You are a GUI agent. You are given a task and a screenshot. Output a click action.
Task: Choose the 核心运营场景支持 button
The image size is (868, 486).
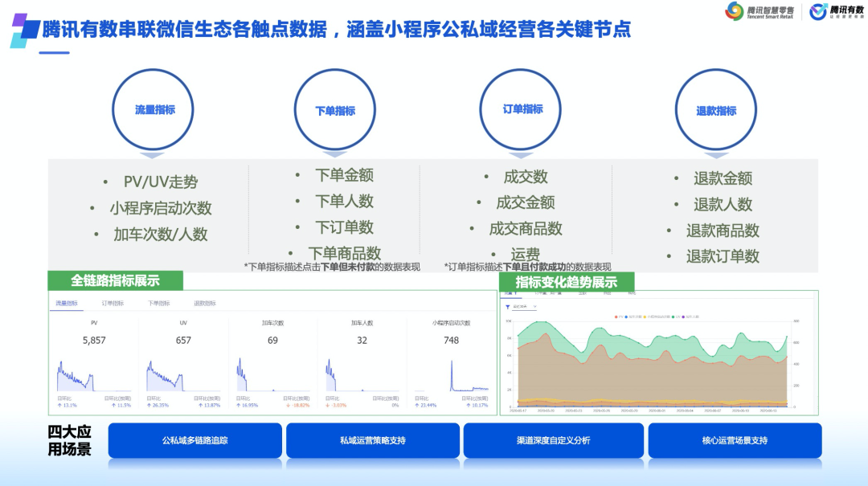pyautogui.click(x=735, y=440)
